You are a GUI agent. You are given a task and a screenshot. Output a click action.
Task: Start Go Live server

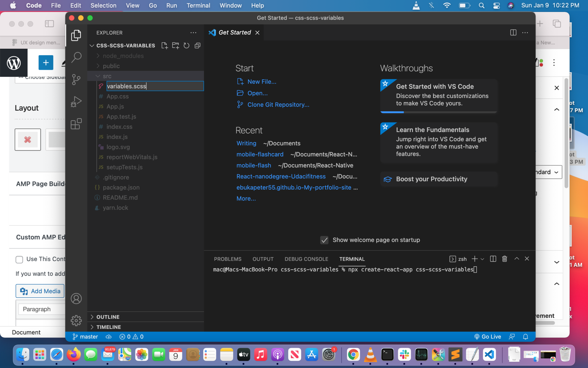point(488,337)
